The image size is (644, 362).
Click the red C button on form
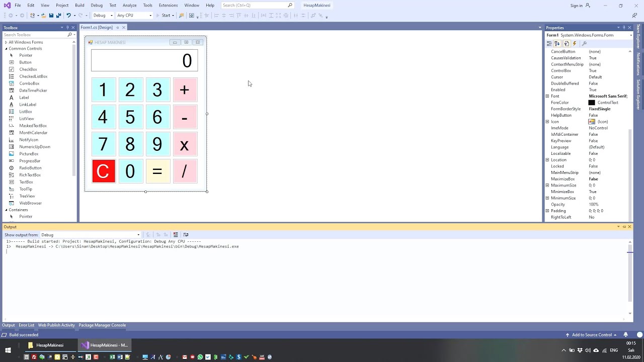point(104,171)
